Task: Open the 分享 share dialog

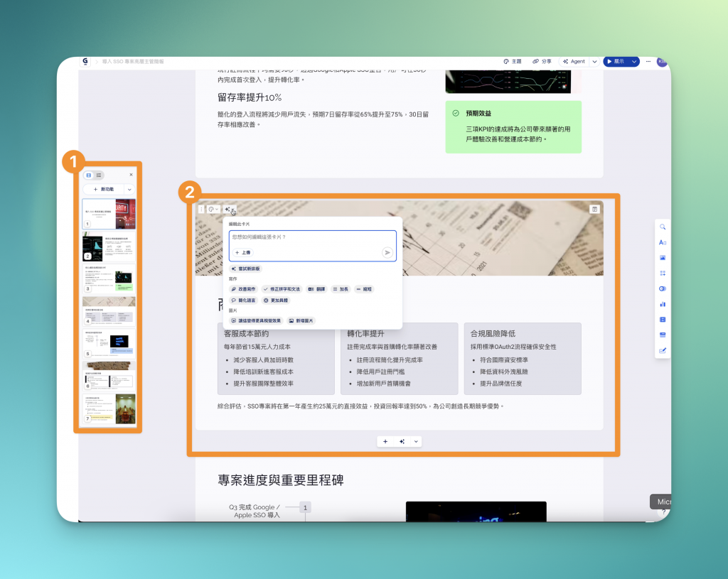Action: coord(542,61)
